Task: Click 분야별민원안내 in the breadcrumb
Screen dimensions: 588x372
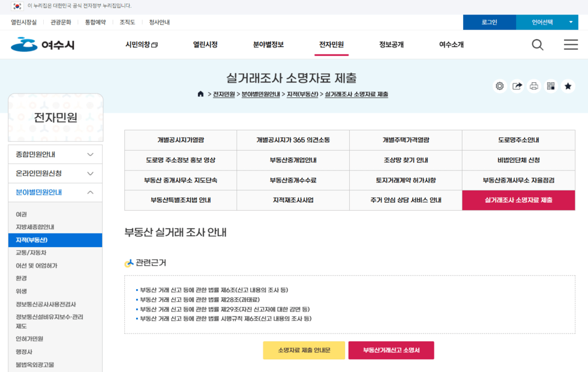Action: [x=260, y=94]
